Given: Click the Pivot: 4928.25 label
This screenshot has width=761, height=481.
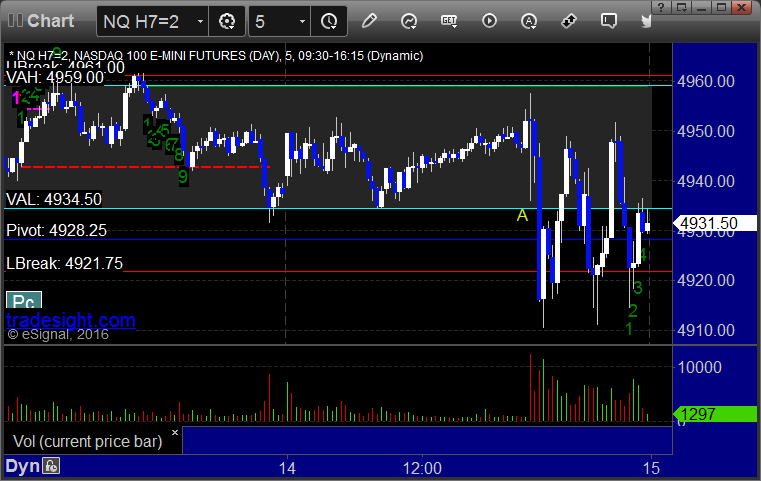Looking at the screenshot, I should (56, 230).
